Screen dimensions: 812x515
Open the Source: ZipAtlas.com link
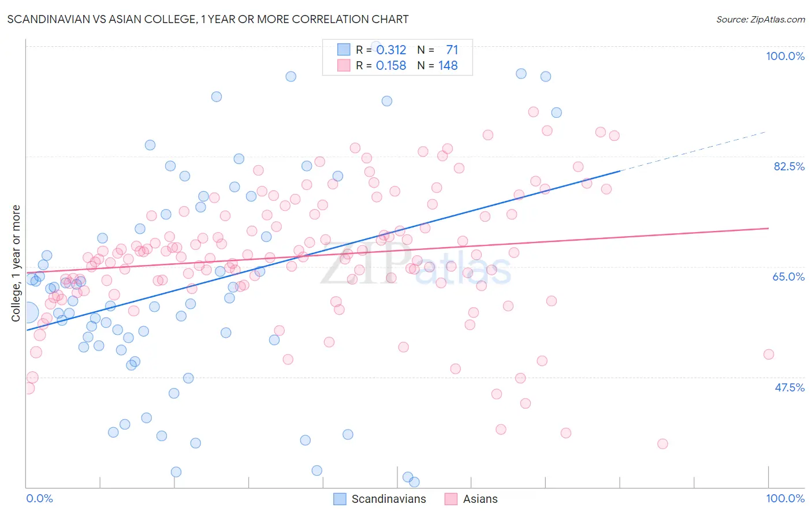pyautogui.click(x=761, y=19)
